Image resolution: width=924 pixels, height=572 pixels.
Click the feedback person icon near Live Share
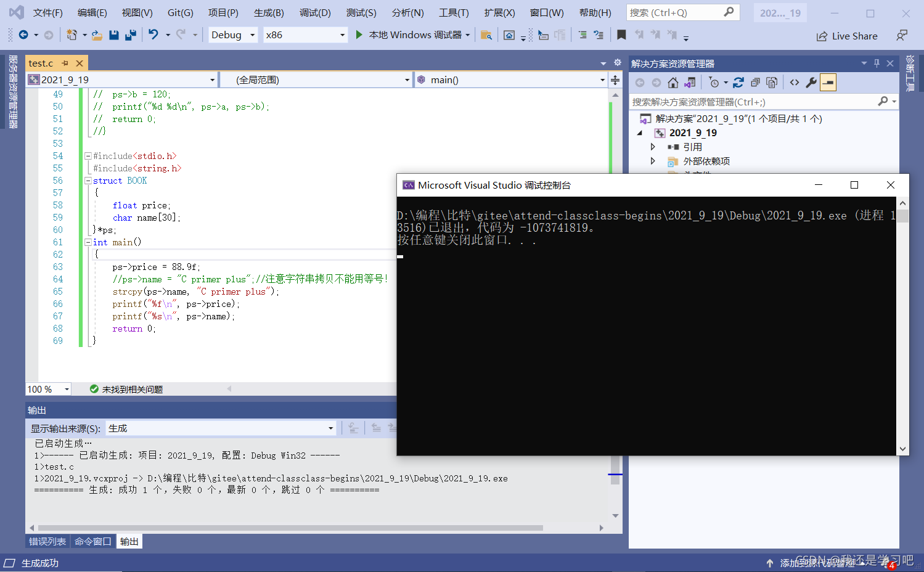(x=902, y=36)
